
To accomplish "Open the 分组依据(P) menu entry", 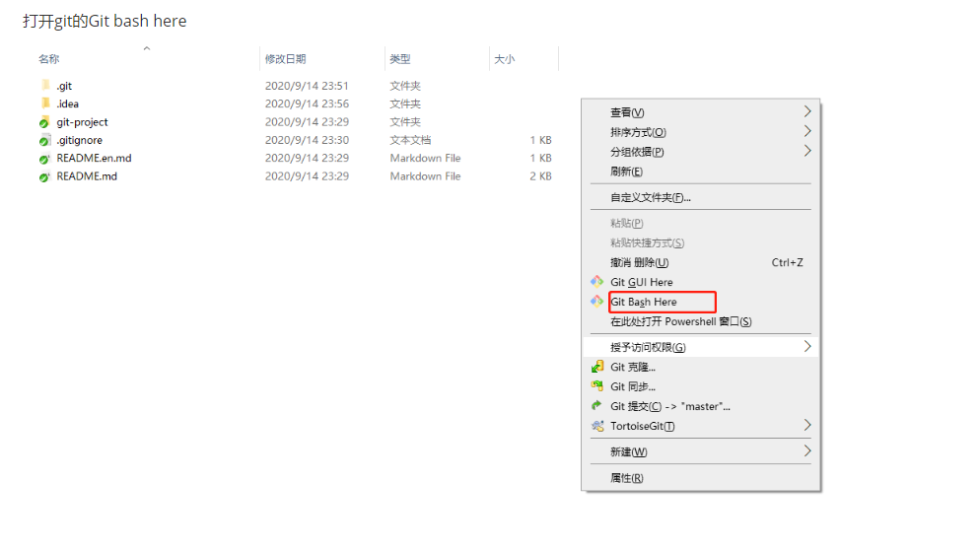I will [700, 152].
